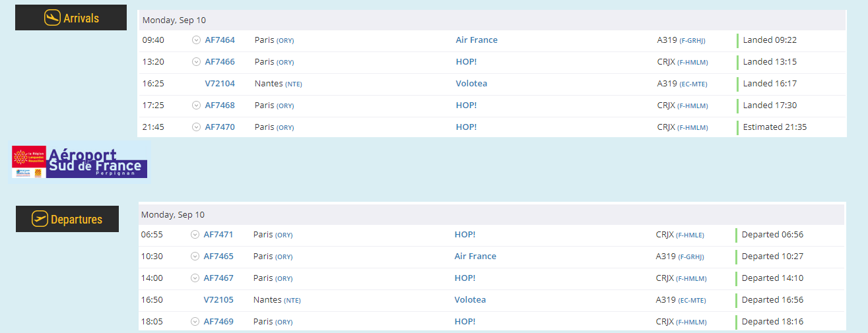Click status Departed 06:56
The width and height of the screenshot is (868, 333).
tap(772, 235)
